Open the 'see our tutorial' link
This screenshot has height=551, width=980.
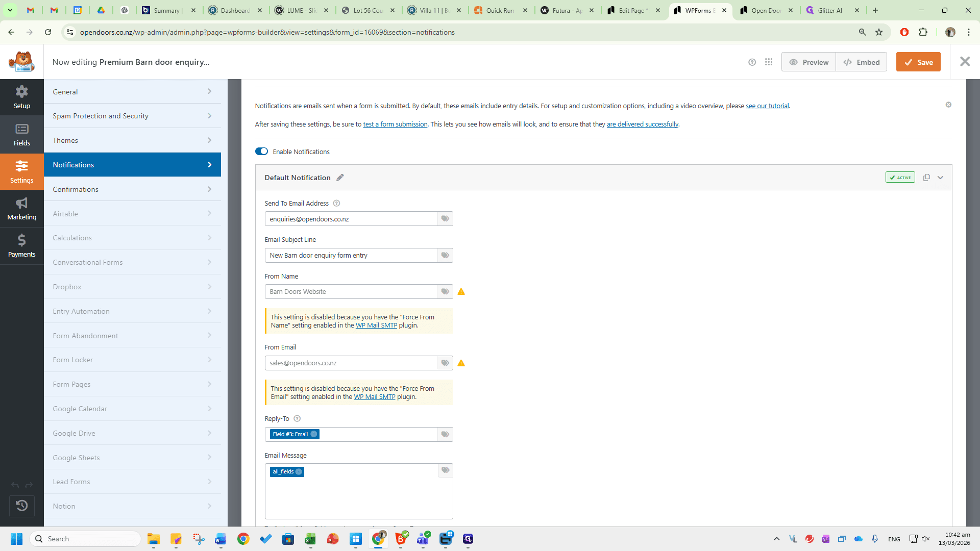767,106
